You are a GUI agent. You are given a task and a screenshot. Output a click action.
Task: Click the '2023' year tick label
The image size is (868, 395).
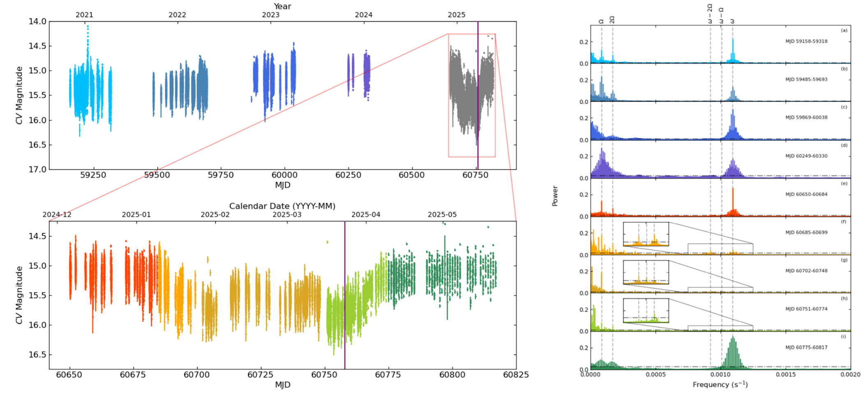pos(270,15)
